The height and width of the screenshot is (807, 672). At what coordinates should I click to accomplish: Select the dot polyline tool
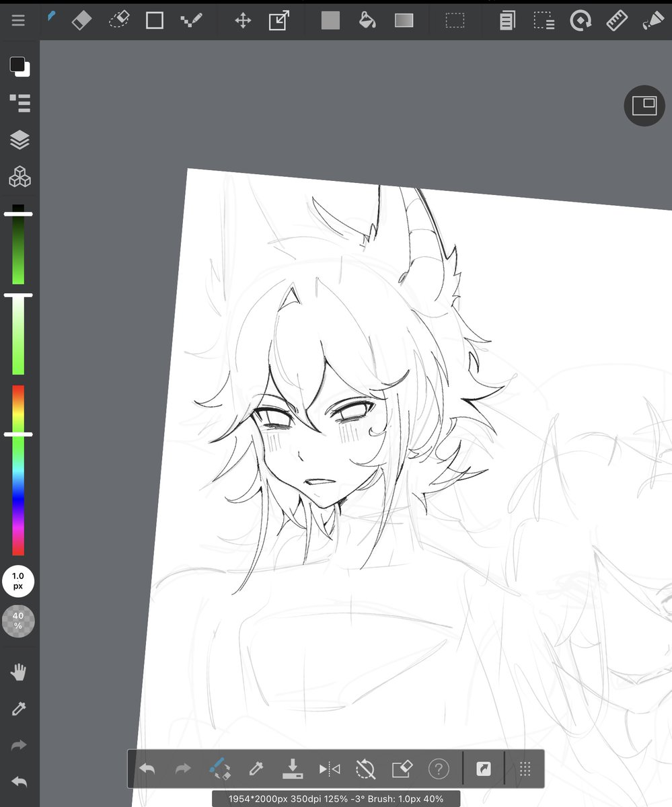[x=192, y=20]
